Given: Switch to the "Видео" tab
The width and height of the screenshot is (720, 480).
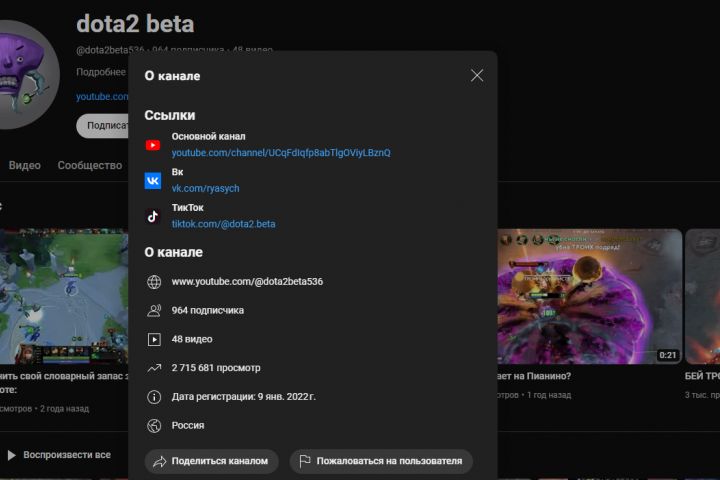Looking at the screenshot, I should (25, 165).
